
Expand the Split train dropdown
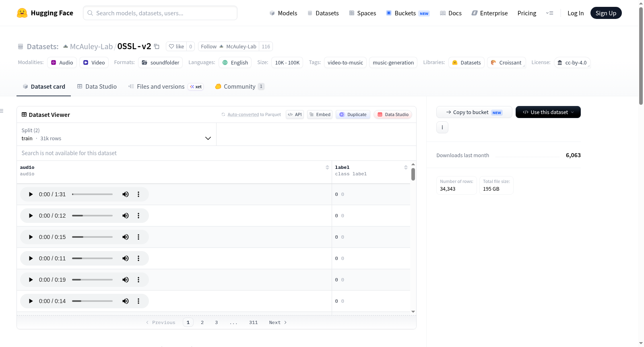[116, 134]
